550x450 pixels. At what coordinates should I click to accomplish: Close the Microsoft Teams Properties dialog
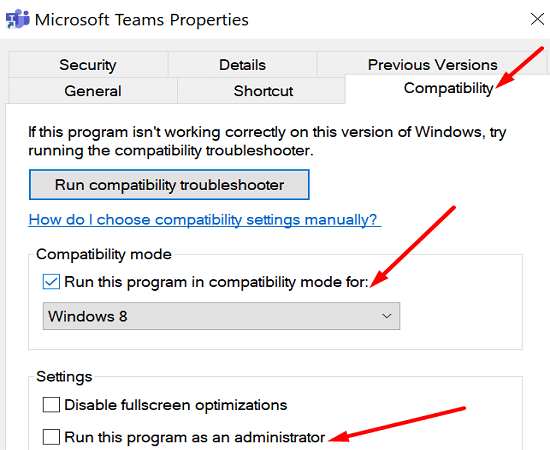point(537,19)
